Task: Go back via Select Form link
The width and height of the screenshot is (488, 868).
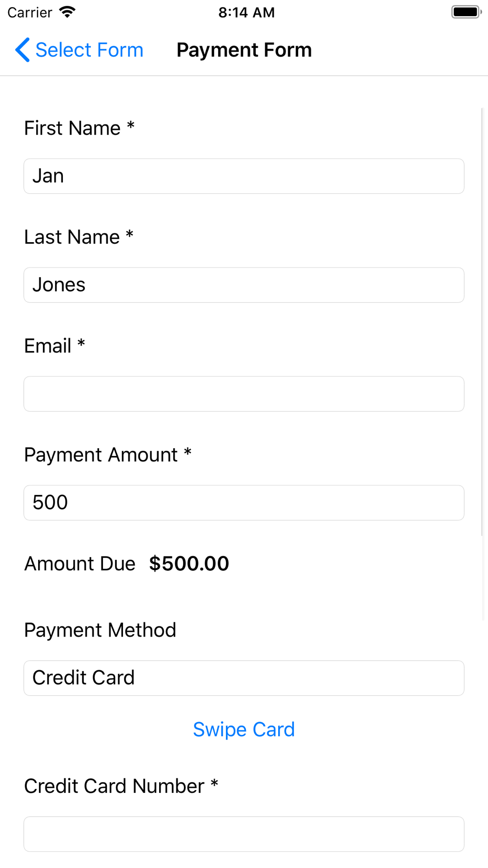Action: click(x=89, y=50)
